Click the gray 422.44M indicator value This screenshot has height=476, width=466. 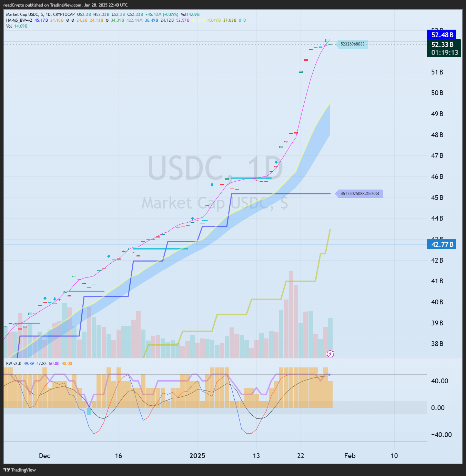pos(134,20)
